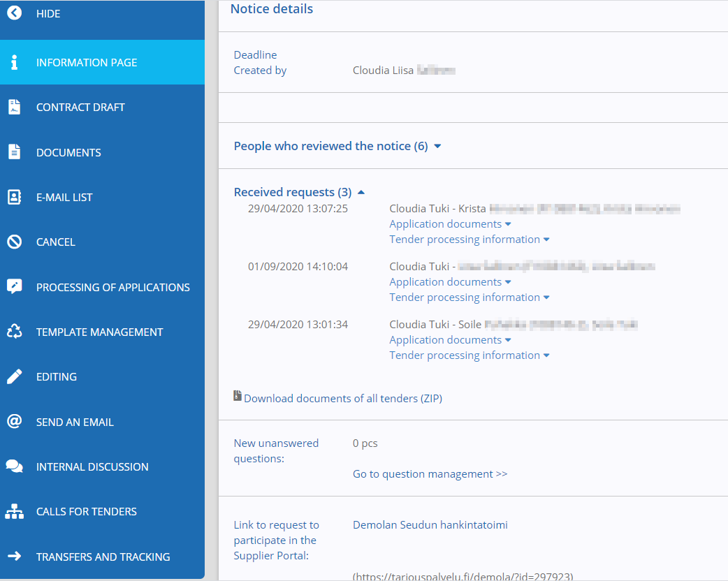728x581 pixels.
Task: Click the E-mail List contact icon
Action: tap(15, 197)
